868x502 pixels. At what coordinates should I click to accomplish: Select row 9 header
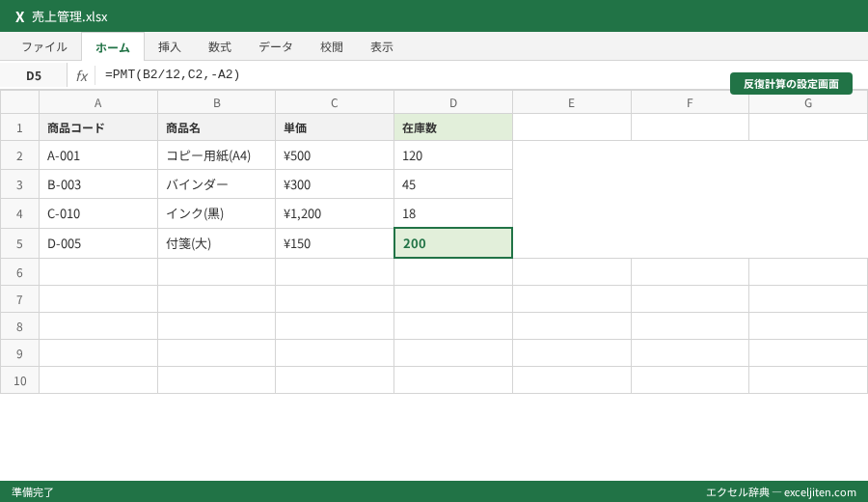tap(19, 353)
